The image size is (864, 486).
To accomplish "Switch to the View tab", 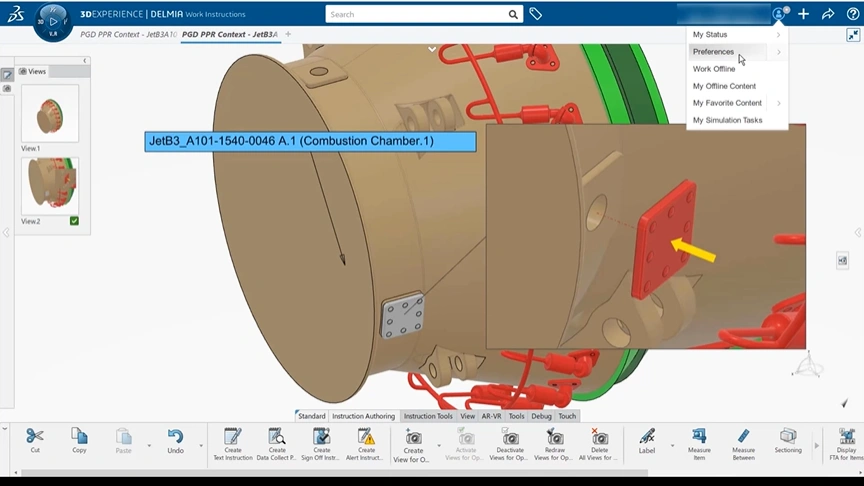I will click(x=467, y=416).
